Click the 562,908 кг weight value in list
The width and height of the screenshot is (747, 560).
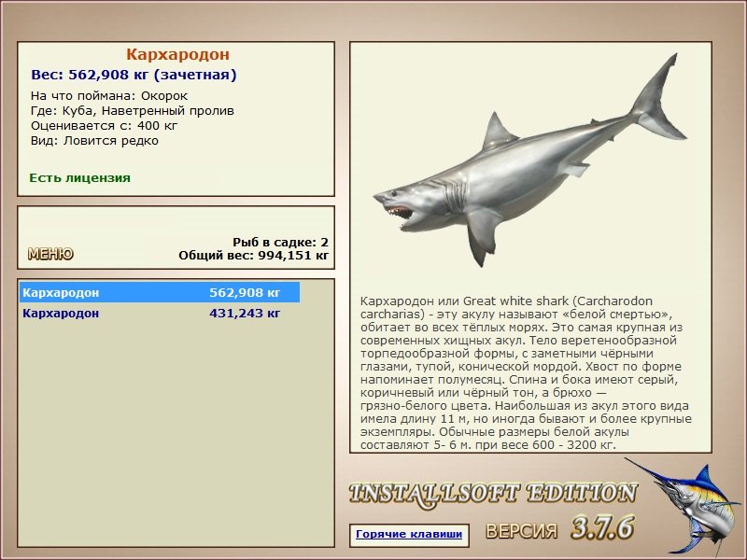(x=245, y=292)
